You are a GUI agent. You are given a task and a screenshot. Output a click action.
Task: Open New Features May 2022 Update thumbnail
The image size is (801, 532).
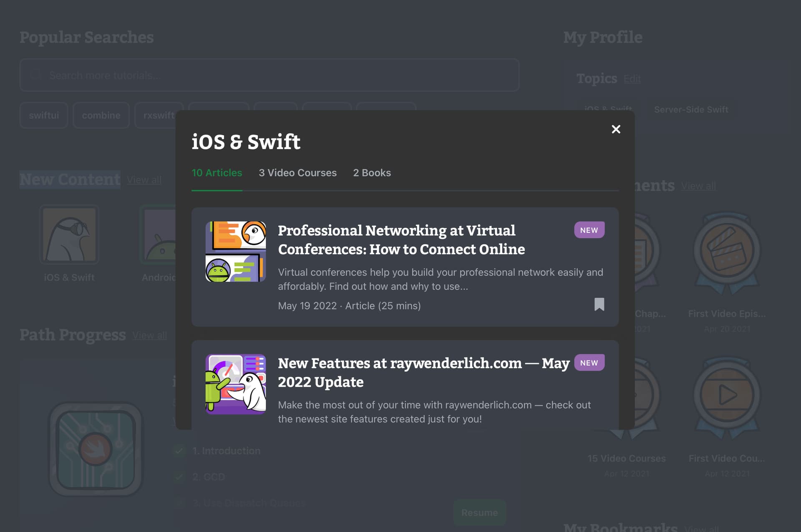coord(236,384)
